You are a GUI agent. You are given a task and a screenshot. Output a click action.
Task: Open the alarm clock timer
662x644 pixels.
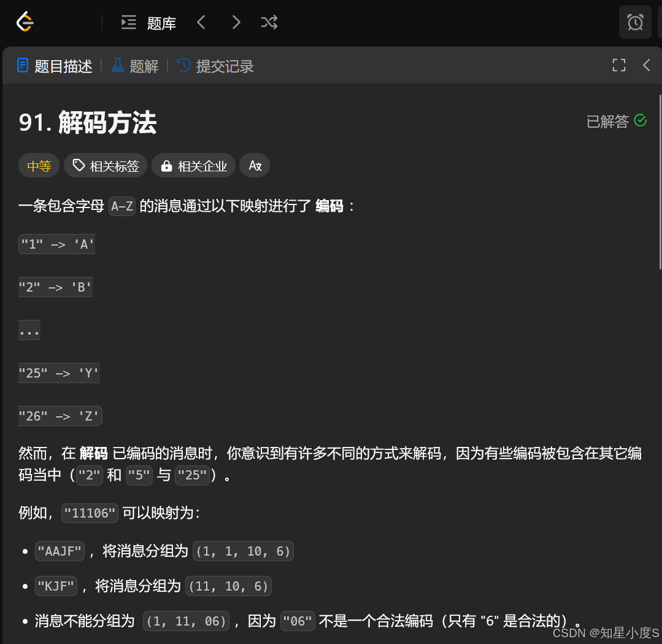[635, 22]
